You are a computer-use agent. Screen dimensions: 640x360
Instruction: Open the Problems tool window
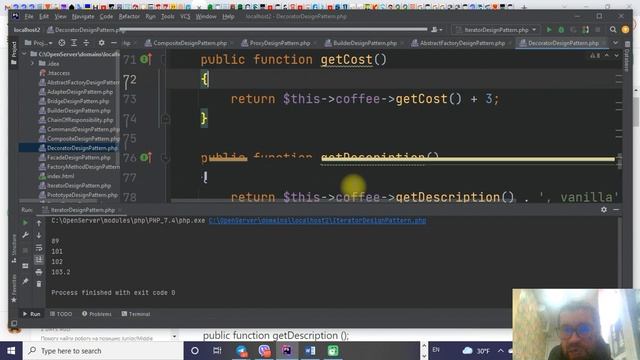(x=97, y=314)
